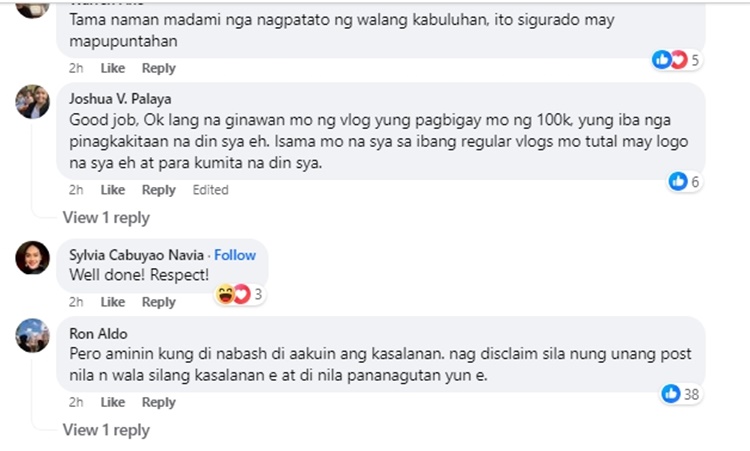Like Ron Aldo's comment
This screenshot has width=750, height=451.
click(x=113, y=402)
